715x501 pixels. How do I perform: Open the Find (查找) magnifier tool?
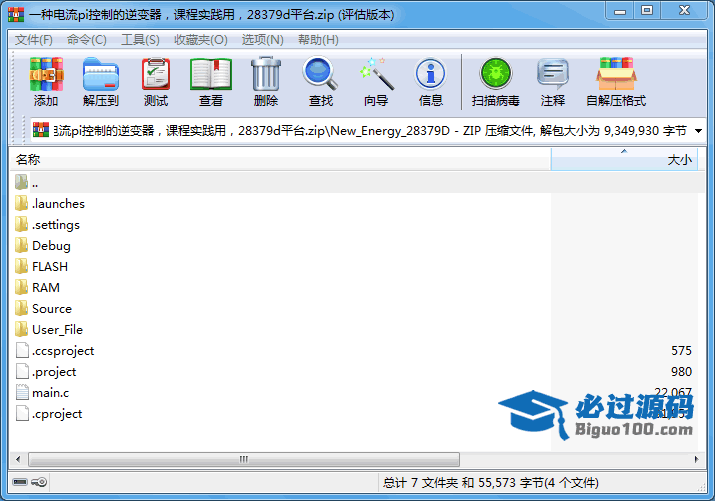(x=321, y=74)
